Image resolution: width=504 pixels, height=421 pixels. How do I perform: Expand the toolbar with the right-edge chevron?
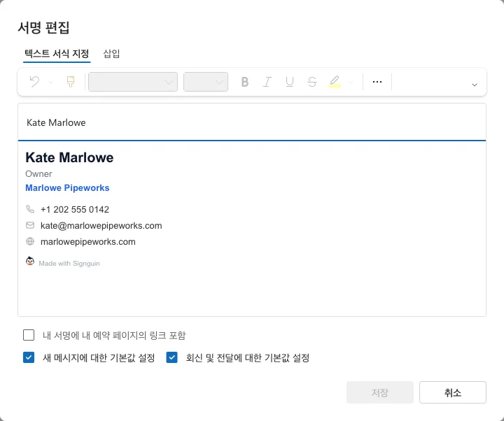coord(475,85)
